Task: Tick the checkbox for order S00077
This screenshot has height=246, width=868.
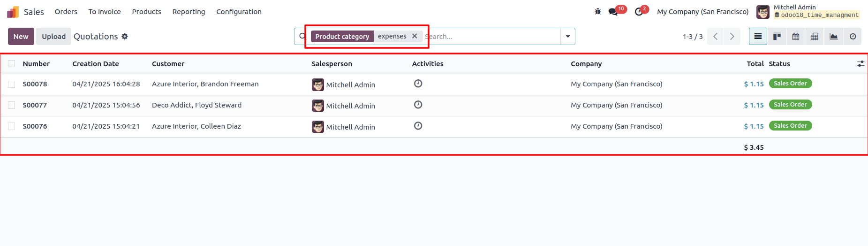Action: pyautogui.click(x=12, y=105)
